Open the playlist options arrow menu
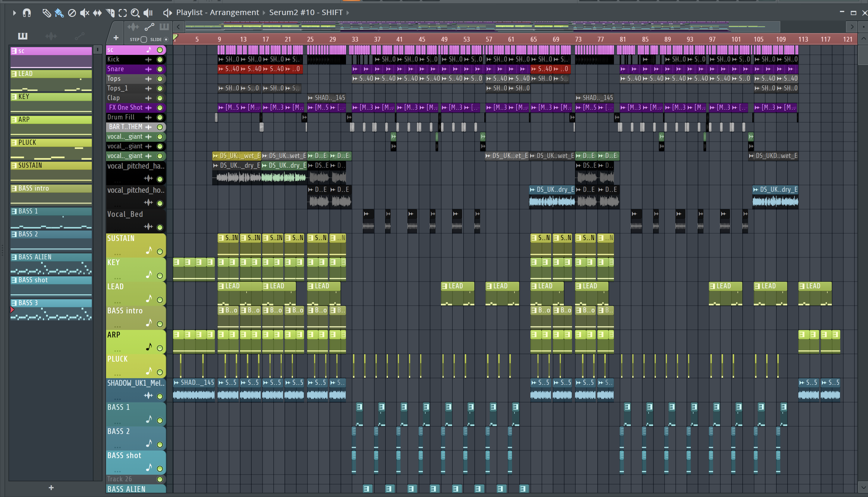The height and width of the screenshot is (497, 868). pyautogui.click(x=14, y=13)
